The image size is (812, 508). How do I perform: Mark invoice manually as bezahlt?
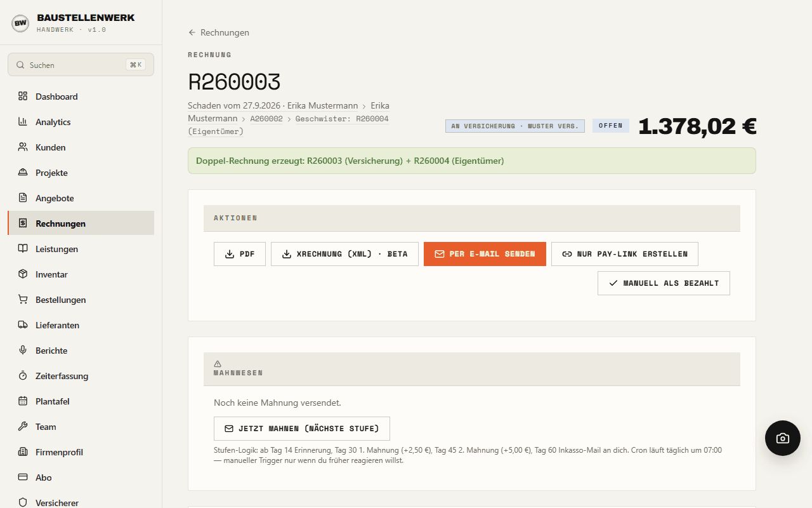click(x=664, y=283)
